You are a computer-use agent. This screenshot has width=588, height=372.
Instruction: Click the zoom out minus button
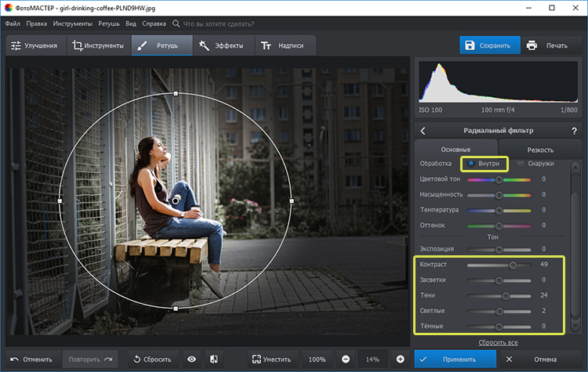pos(346,359)
